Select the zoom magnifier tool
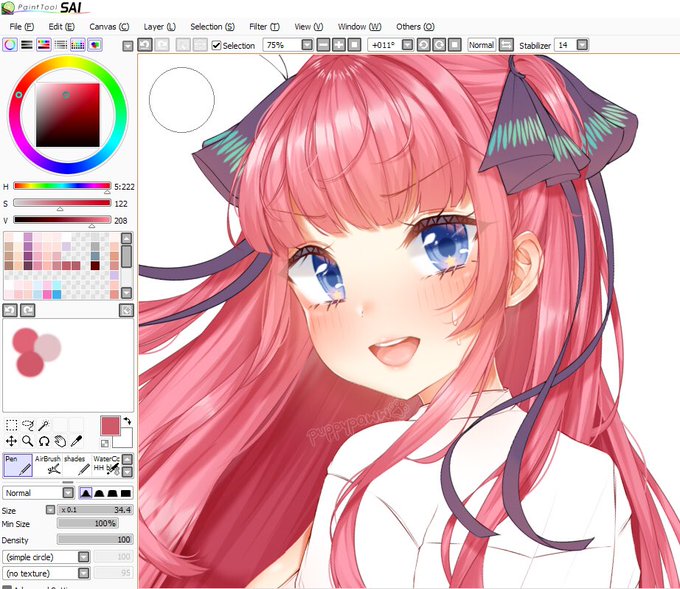This screenshot has width=680, height=589. click(x=28, y=441)
